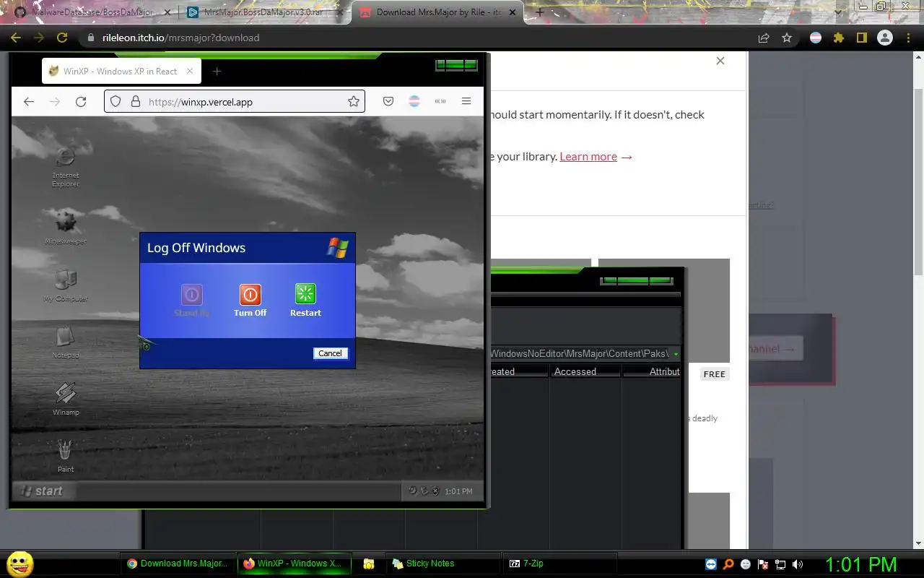The image size is (924, 578).
Task: Click the 7-Zip path field ending in Paks
Action: tap(580, 353)
